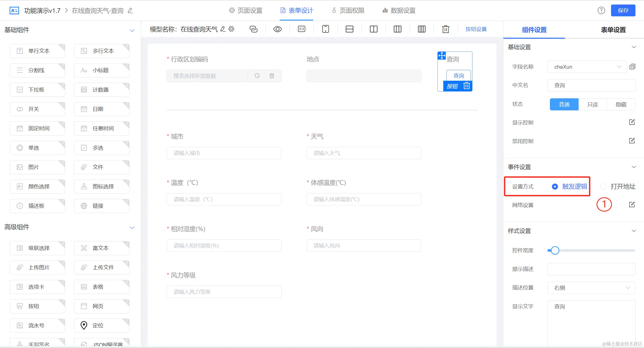Switch to the 表单设置 tab
Screen dimensions: 644x348
tap(613, 30)
